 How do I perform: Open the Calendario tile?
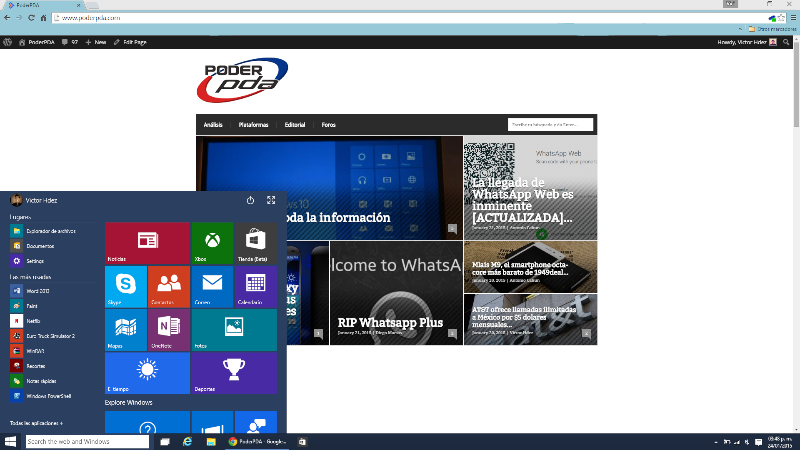point(256,286)
